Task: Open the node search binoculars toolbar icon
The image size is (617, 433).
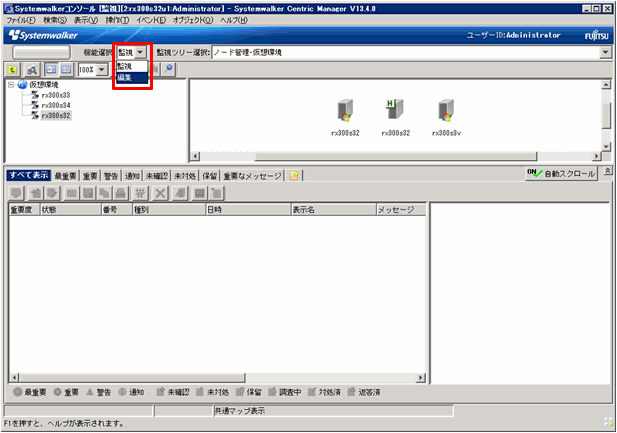Action: click(31, 70)
